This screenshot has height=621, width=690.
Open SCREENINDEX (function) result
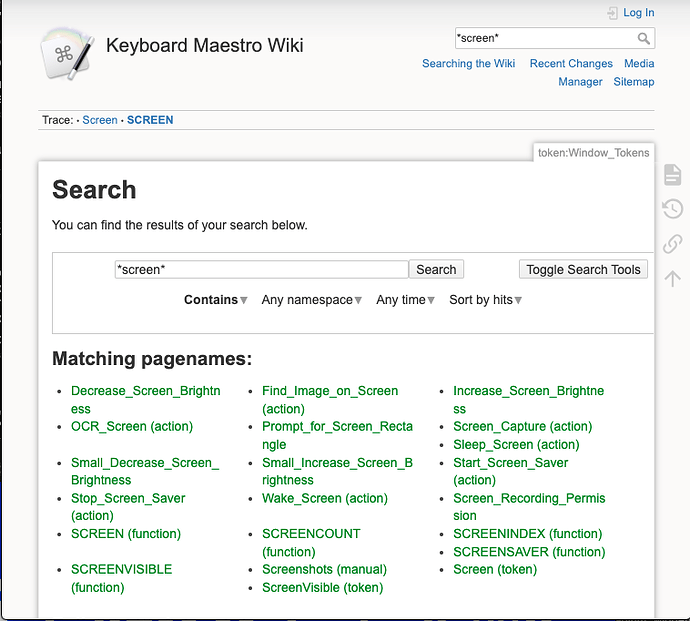[528, 534]
